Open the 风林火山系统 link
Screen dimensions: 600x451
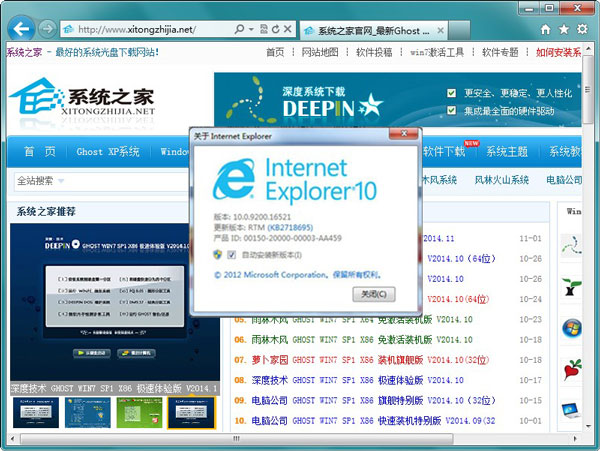(502, 180)
